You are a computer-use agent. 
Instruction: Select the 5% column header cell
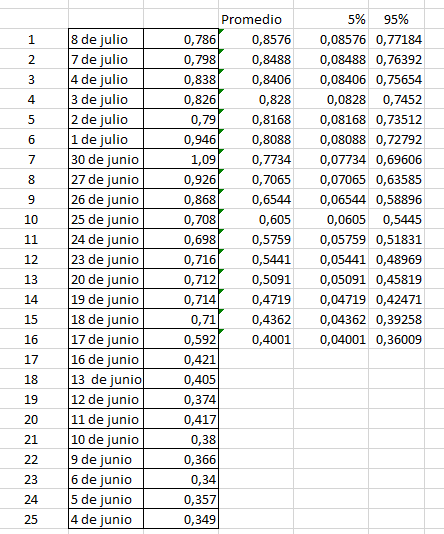tap(331, 19)
